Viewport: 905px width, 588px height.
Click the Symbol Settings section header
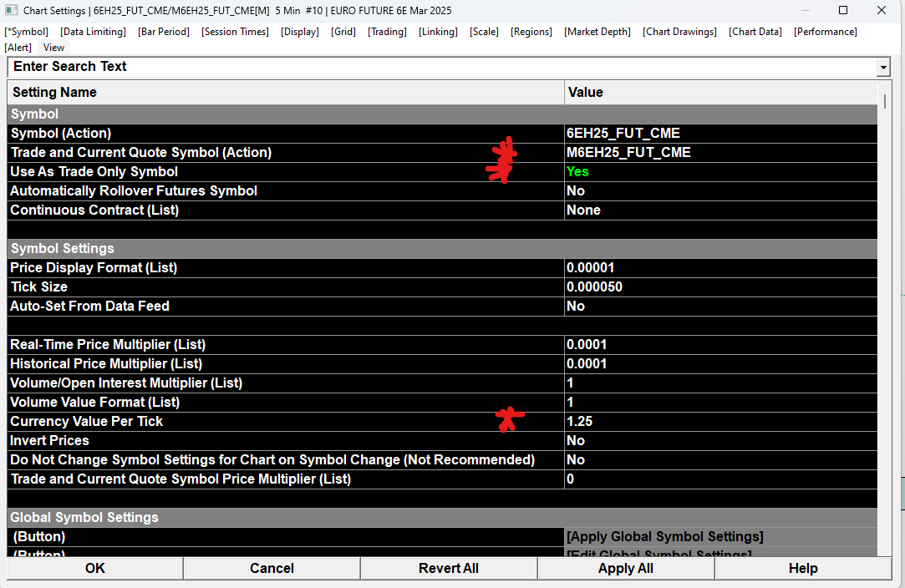click(x=442, y=249)
